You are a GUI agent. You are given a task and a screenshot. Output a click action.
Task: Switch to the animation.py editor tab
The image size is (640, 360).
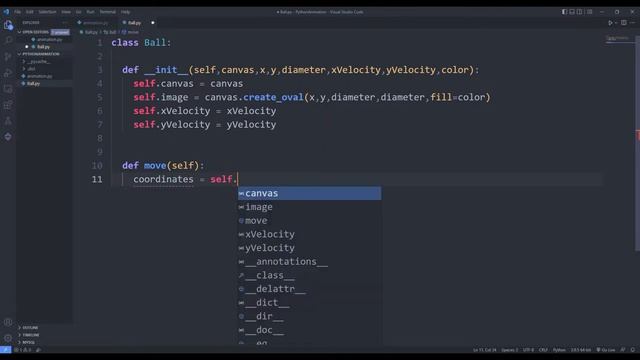point(95,23)
